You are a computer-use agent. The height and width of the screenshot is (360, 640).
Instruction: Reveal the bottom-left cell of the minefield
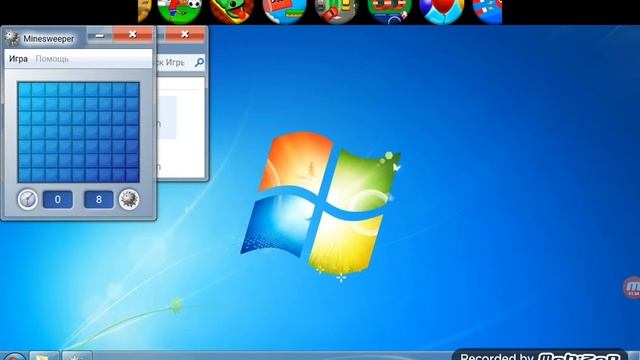click(x=24, y=175)
